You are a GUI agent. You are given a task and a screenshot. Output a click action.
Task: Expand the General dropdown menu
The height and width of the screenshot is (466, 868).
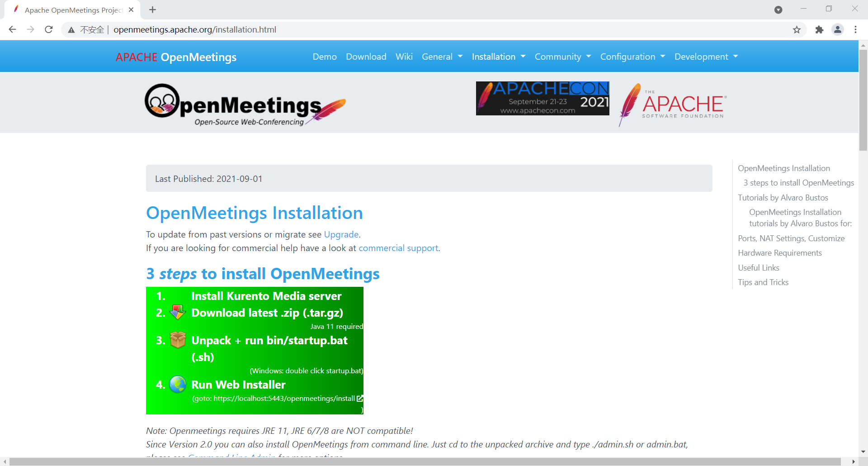click(442, 57)
